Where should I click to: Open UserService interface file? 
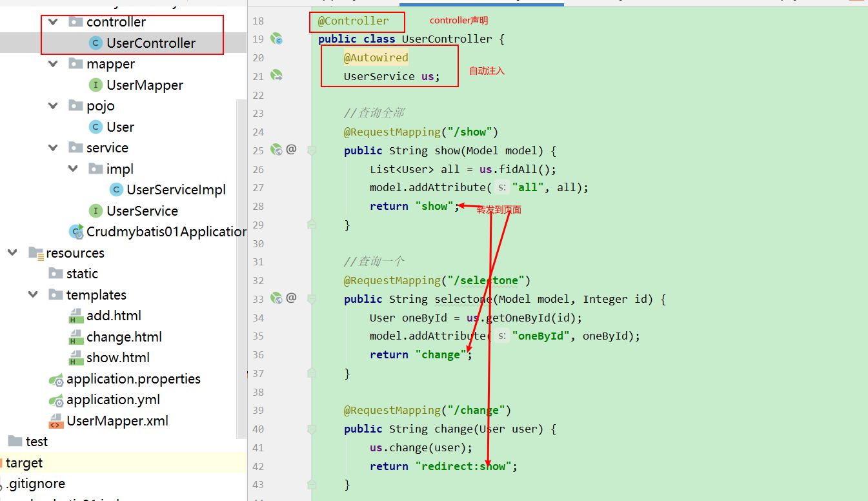(x=142, y=211)
